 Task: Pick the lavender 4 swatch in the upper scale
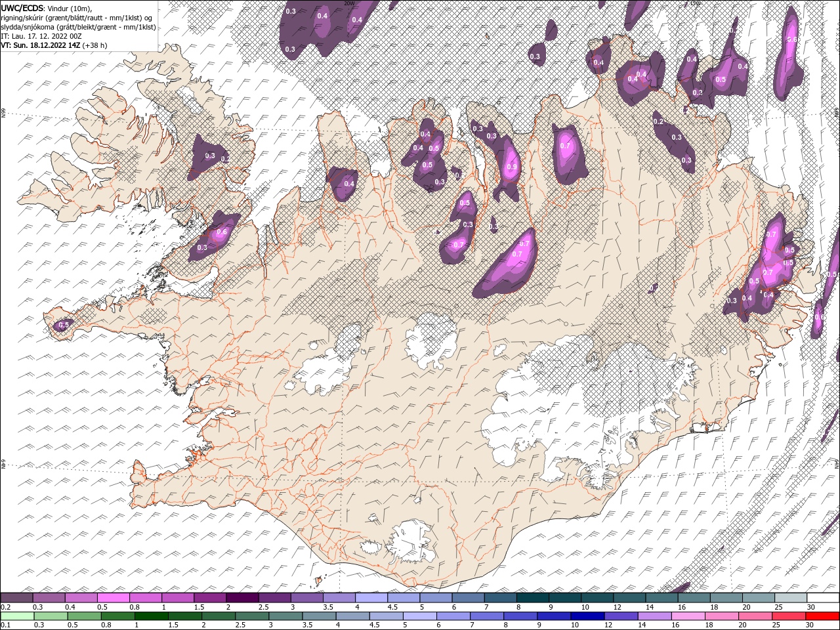(x=371, y=598)
